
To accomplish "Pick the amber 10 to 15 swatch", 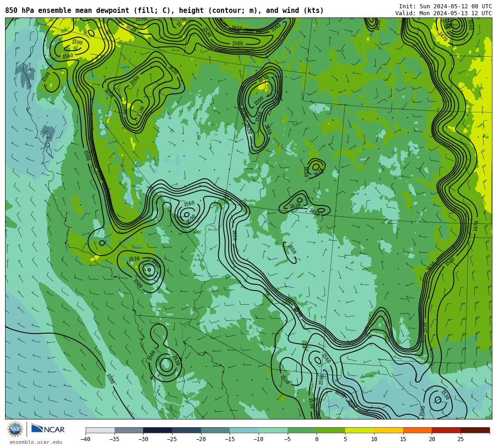I will (x=388, y=430).
